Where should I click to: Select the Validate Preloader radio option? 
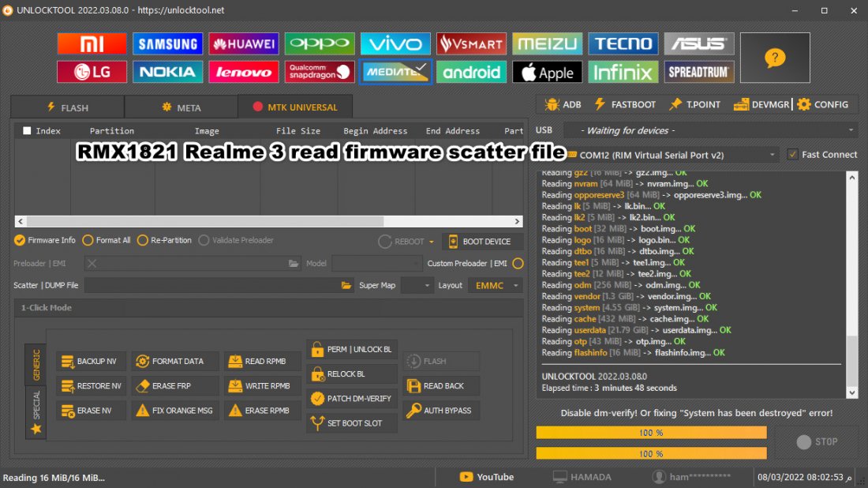(x=236, y=240)
